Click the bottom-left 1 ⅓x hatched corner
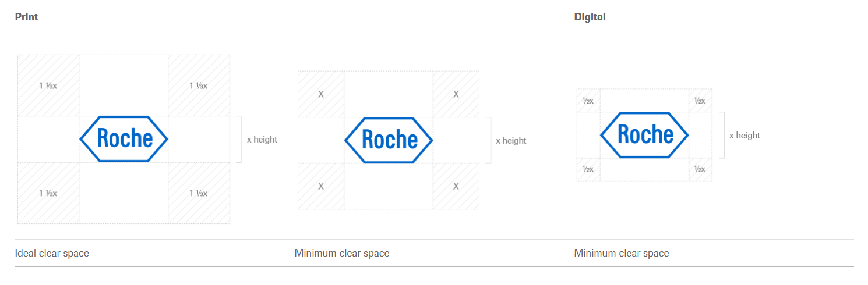Viewport: 868px width, 285px height. 48,193
